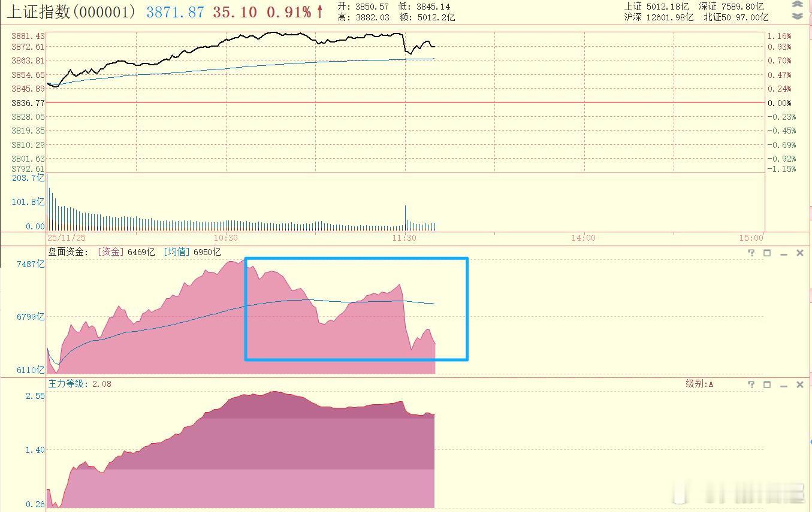Click the 15:00 time axis label
Screen dimensions: 812x512
click(x=752, y=238)
